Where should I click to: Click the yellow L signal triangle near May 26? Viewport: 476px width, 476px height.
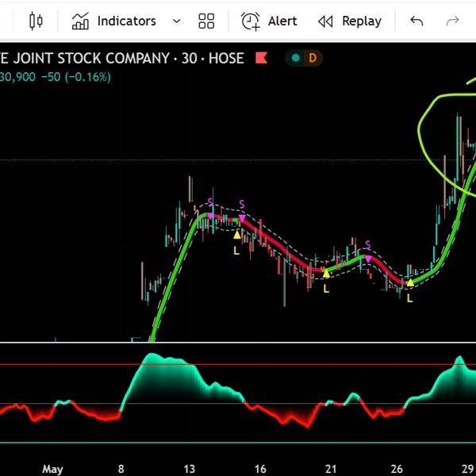point(410,283)
